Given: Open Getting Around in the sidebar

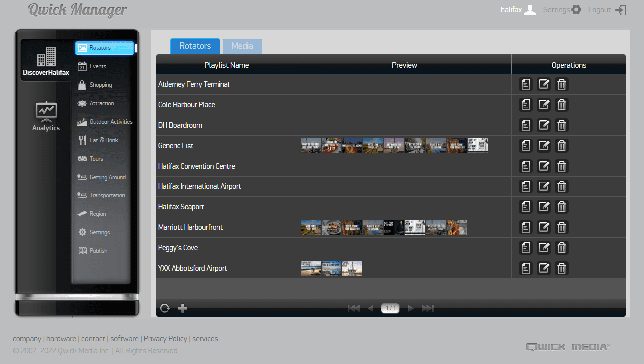Looking at the screenshot, I should pyautogui.click(x=102, y=177).
